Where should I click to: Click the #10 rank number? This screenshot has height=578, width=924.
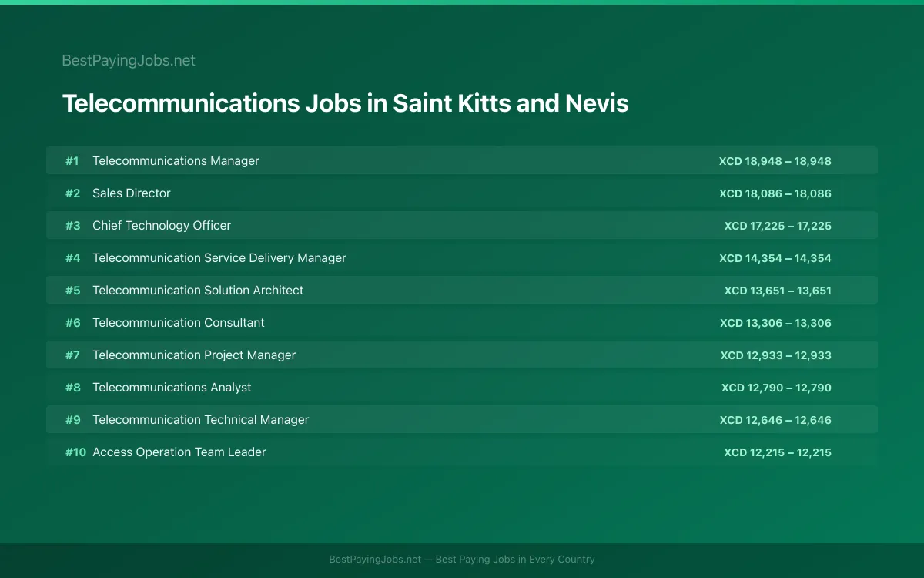pos(75,452)
